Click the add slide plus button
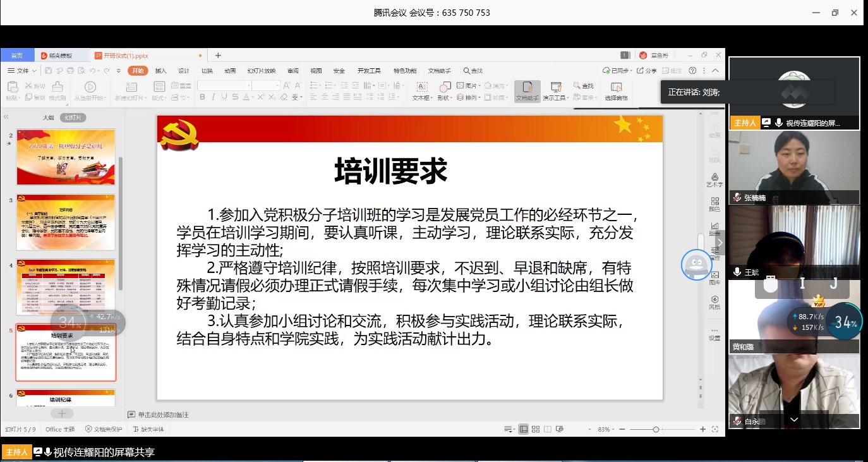This screenshot has height=462, width=868. click(62, 413)
